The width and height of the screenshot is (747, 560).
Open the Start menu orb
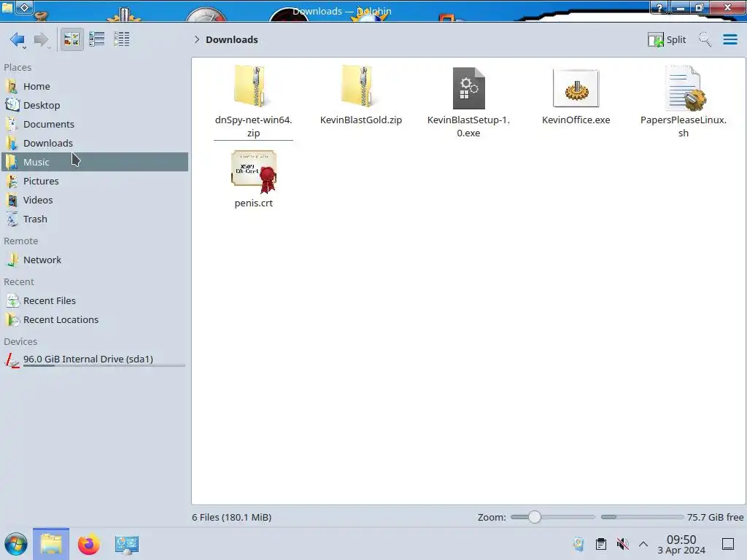point(16,544)
